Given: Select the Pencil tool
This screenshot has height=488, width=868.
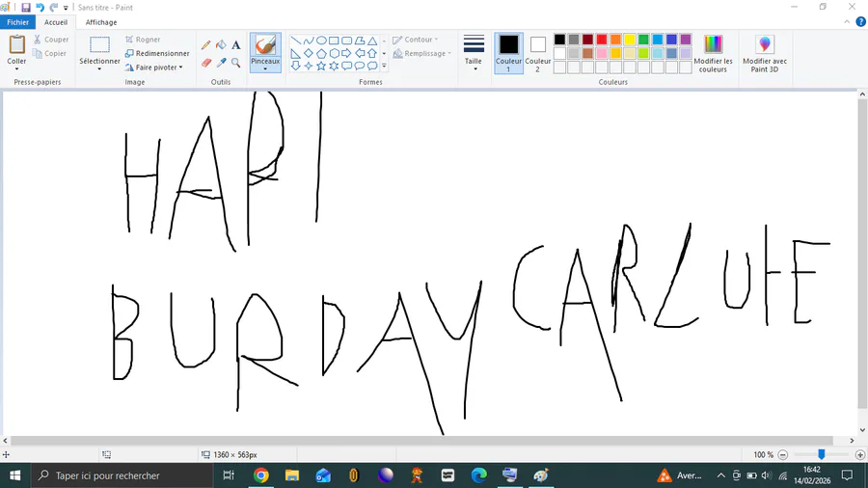Looking at the screenshot, I should (206, 45).
